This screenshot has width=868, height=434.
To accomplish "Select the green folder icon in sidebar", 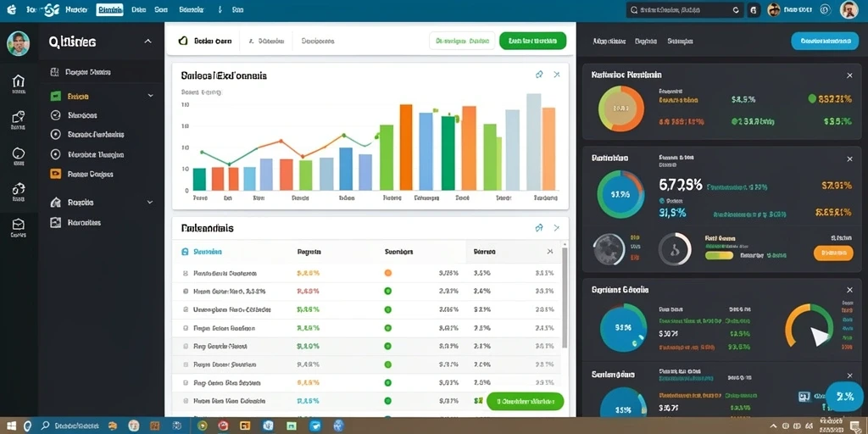I will click(x=55, y=97).
